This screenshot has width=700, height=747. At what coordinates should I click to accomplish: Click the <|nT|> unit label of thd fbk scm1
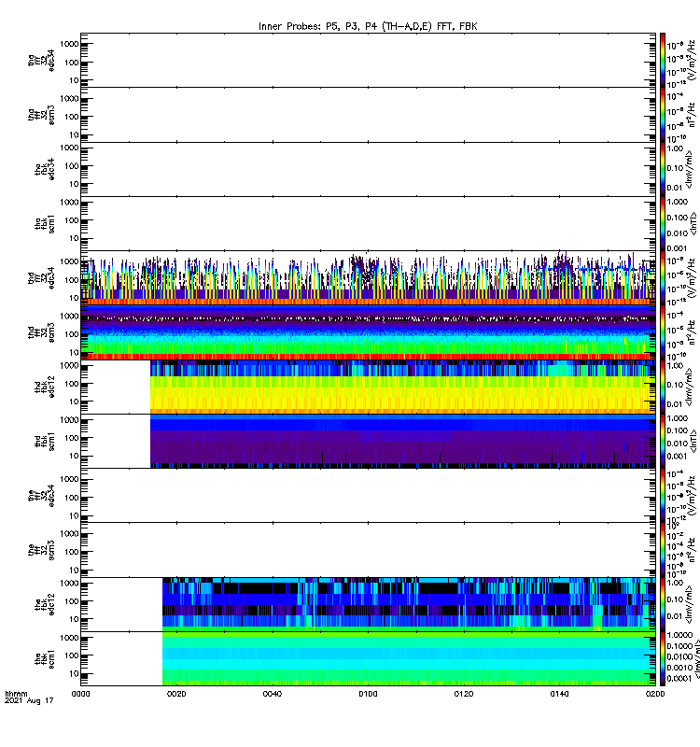coord(693,441)
